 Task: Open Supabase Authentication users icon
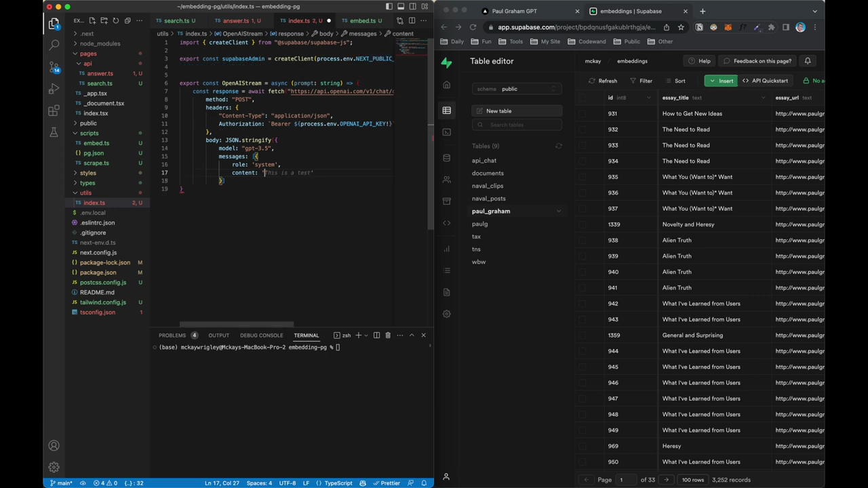point(446,180)
